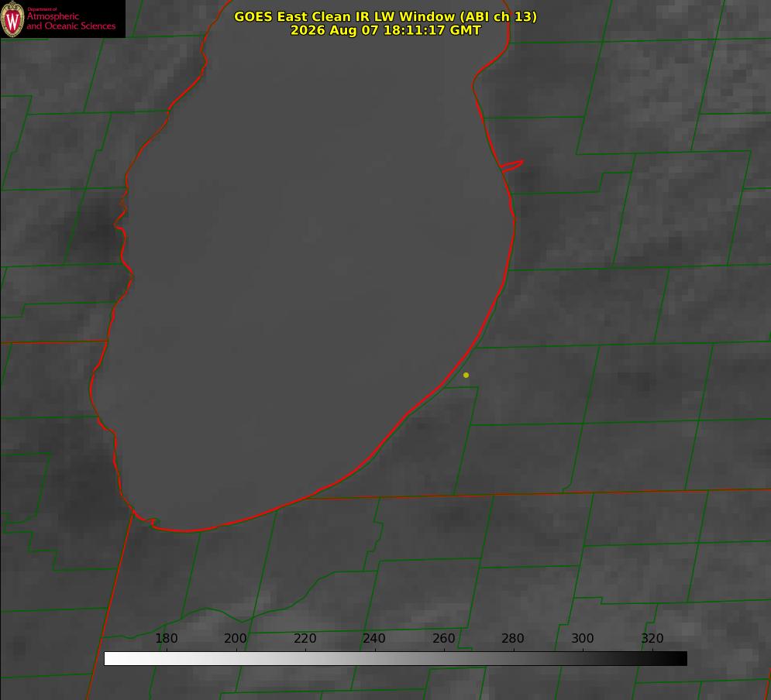Click the Atmospheric and Oceanic Sciences text
This screenshot has height=700, width=771.
click(x=71, y=21)
